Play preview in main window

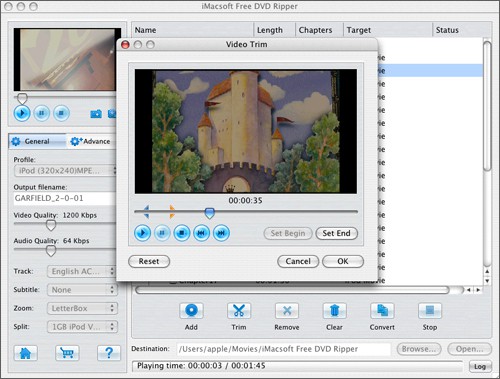tap(22, 113)
